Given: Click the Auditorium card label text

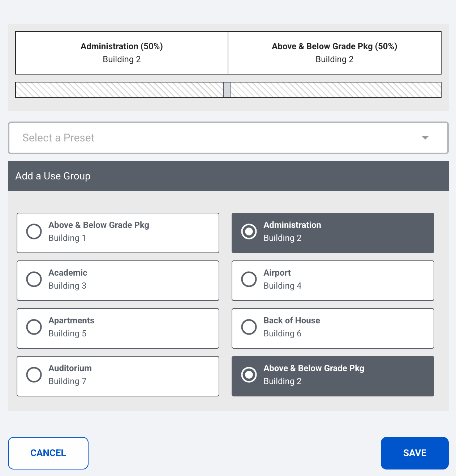Looking at the screenshot, I should 70,368.
